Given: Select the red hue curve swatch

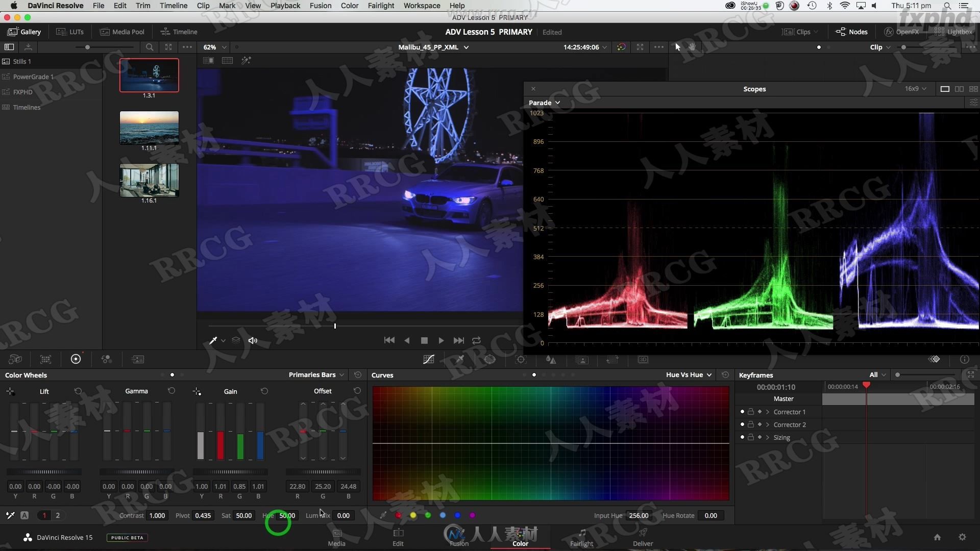Looking at the screenshot, I should (x=399, y=515).
